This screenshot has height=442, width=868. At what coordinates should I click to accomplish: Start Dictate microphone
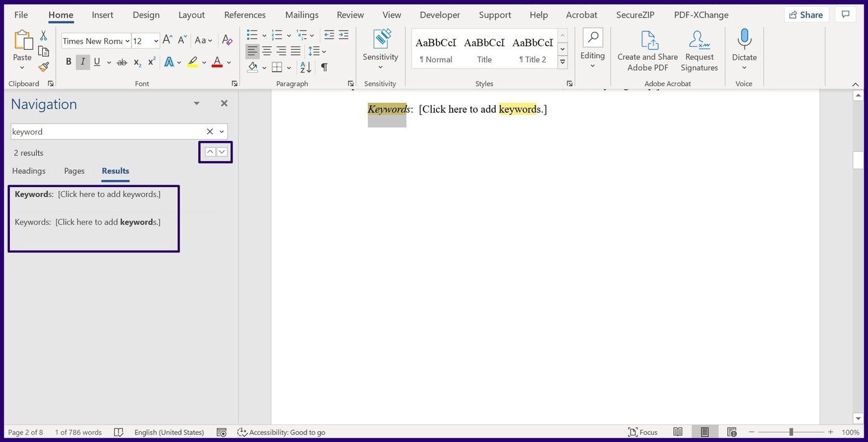[x=745, y=50]
